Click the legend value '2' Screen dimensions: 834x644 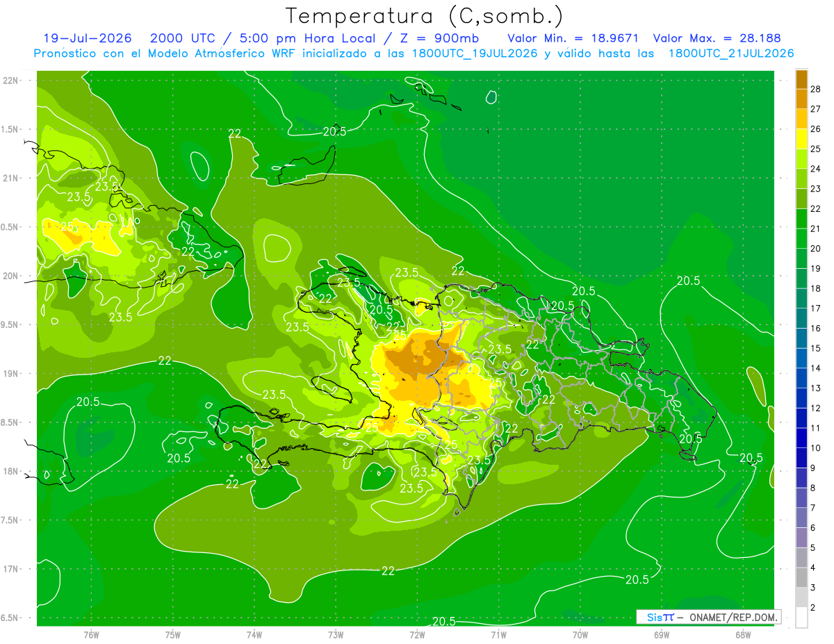[x=813, y=608]
